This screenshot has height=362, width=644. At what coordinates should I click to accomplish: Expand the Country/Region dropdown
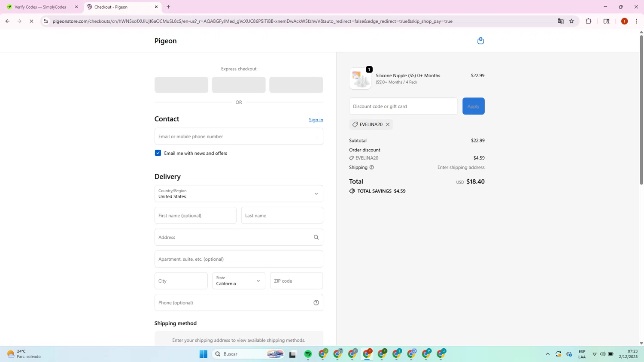pyautogui.click(x=239, y=193)
